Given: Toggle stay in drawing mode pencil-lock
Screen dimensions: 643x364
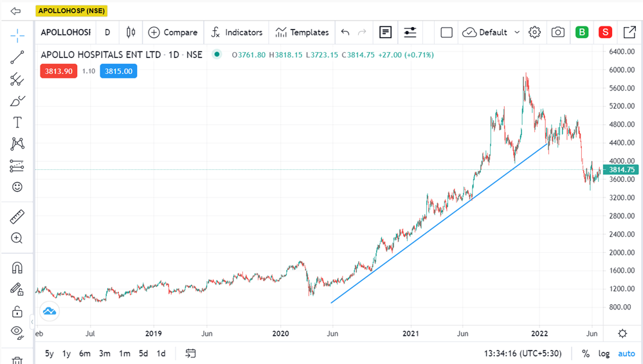Looking at the screenshot, I should click(x=17, y=289).
